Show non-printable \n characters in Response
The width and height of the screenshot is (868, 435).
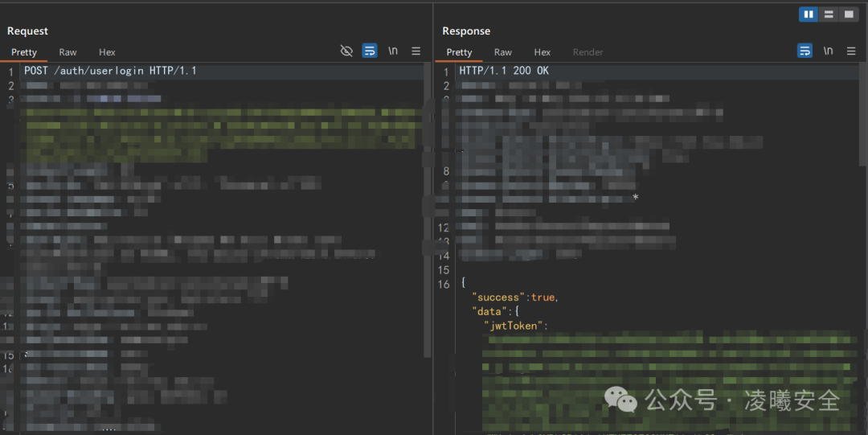(828, 51)
